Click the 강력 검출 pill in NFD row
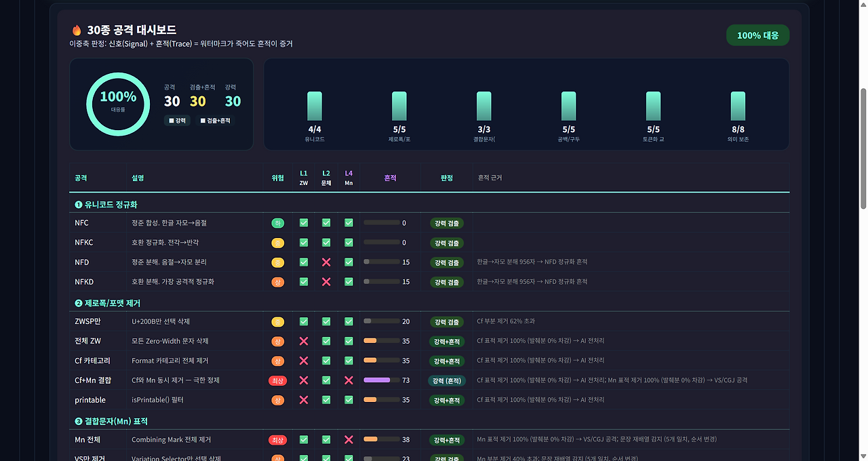The image size is (868, 461). (x=447, y=262)
